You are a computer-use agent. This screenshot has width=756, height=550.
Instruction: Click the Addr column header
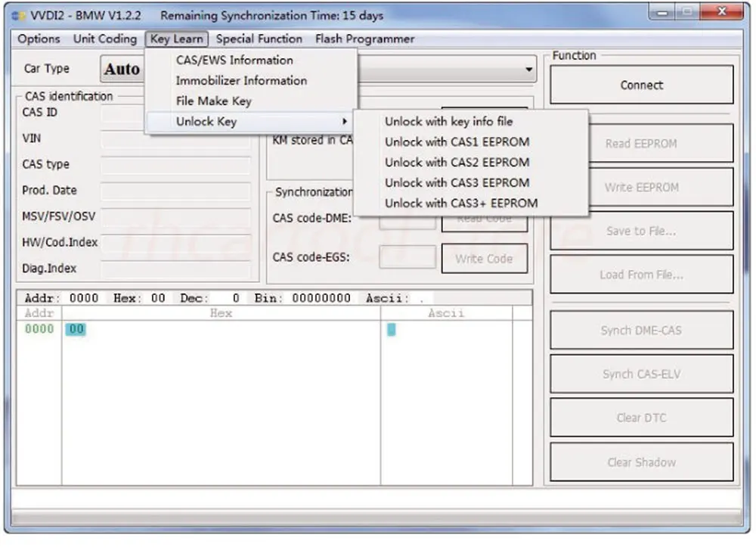(39, 313)
